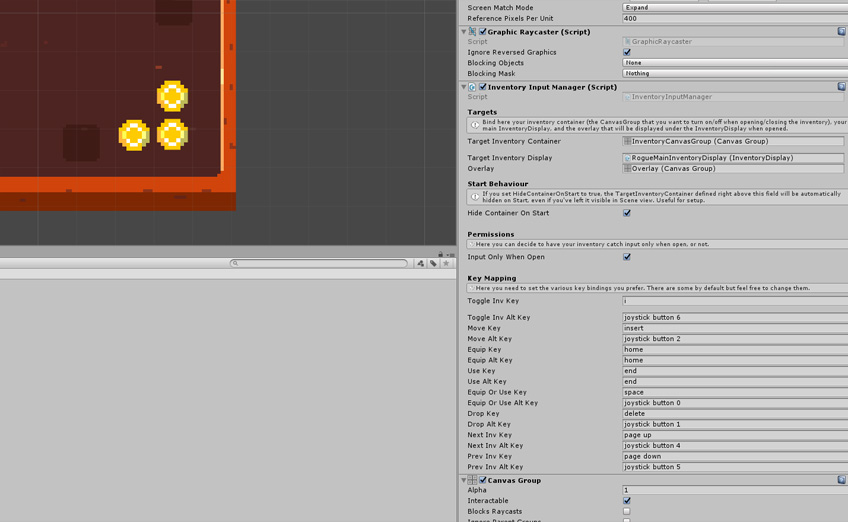
Task: Select the bottom-right gold coin in Scene view
Action: click(173, 134)
